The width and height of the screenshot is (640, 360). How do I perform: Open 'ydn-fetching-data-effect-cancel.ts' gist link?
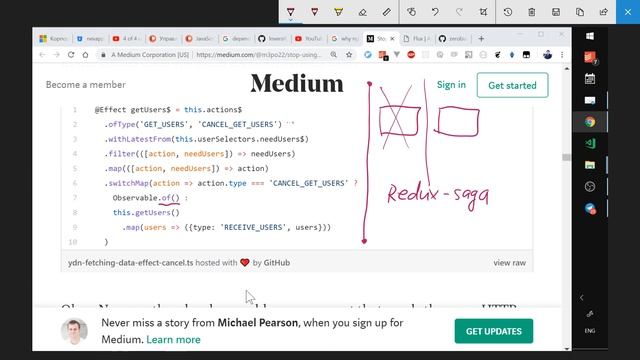click(131, 263)
